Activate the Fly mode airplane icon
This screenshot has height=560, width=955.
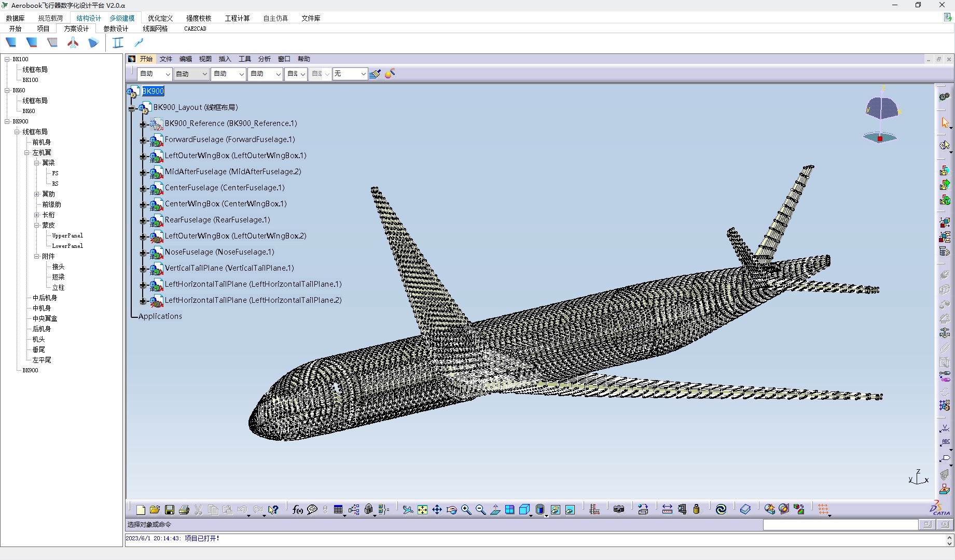[x=408, y=510]
